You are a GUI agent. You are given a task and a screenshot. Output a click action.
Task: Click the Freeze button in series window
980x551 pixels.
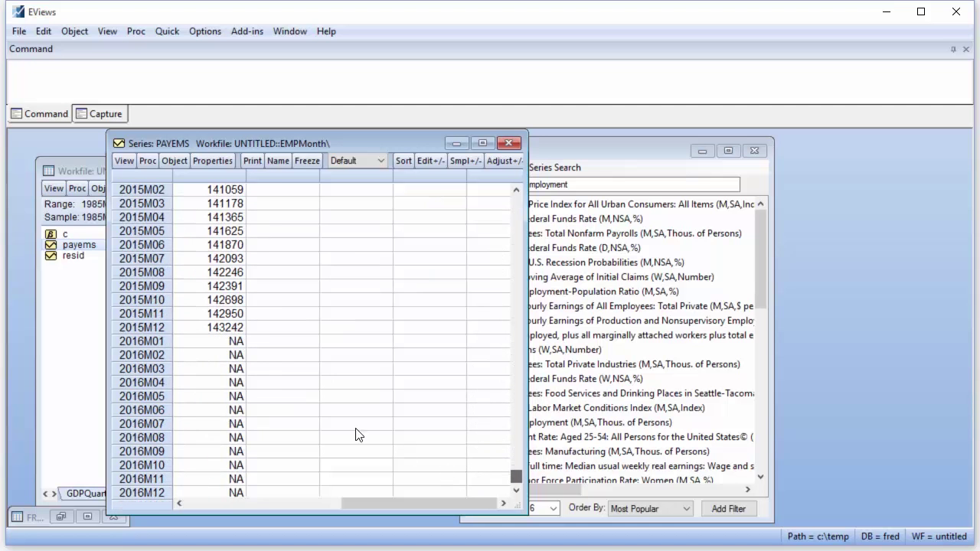point(307,161)
